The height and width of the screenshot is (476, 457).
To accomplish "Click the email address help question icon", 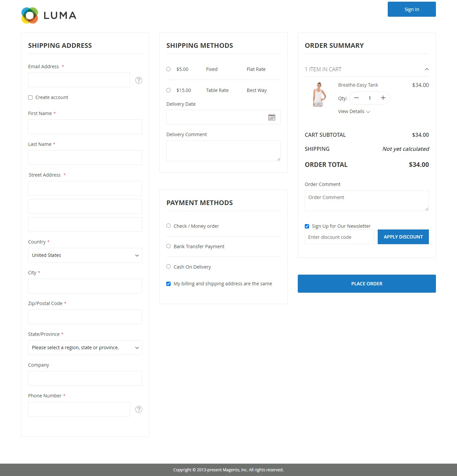I will 139,80.
